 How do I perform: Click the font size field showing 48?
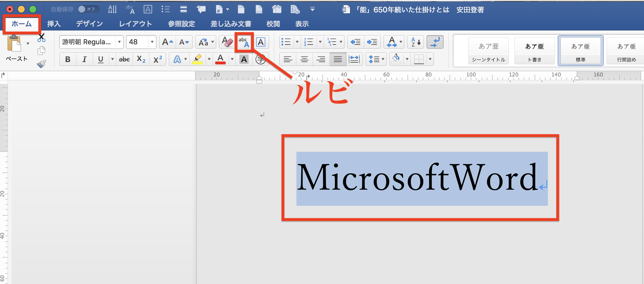[x=138, y=42]
